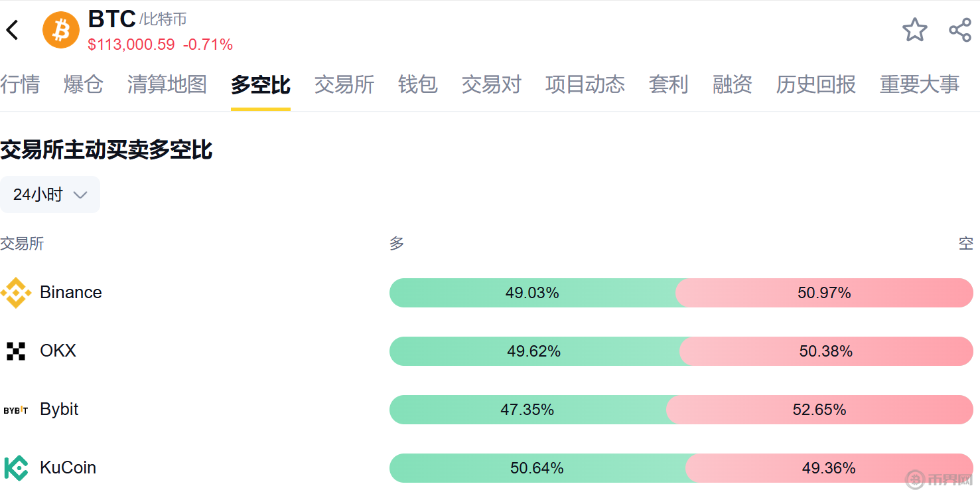This screenshot has width=980, height=498.
Task: Click Binance green long bar 49.03%
Action: pos(533,293)
